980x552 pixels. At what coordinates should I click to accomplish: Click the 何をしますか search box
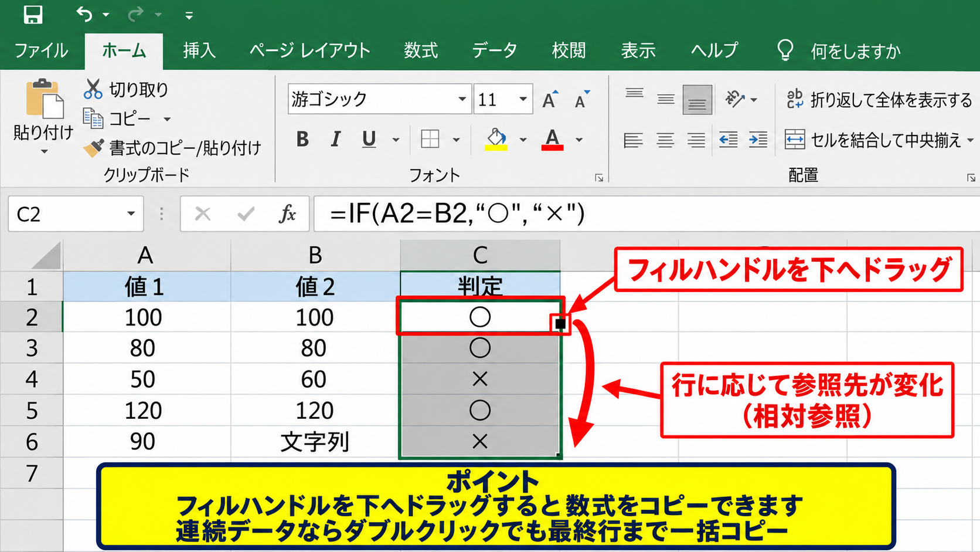pos(856,52)
